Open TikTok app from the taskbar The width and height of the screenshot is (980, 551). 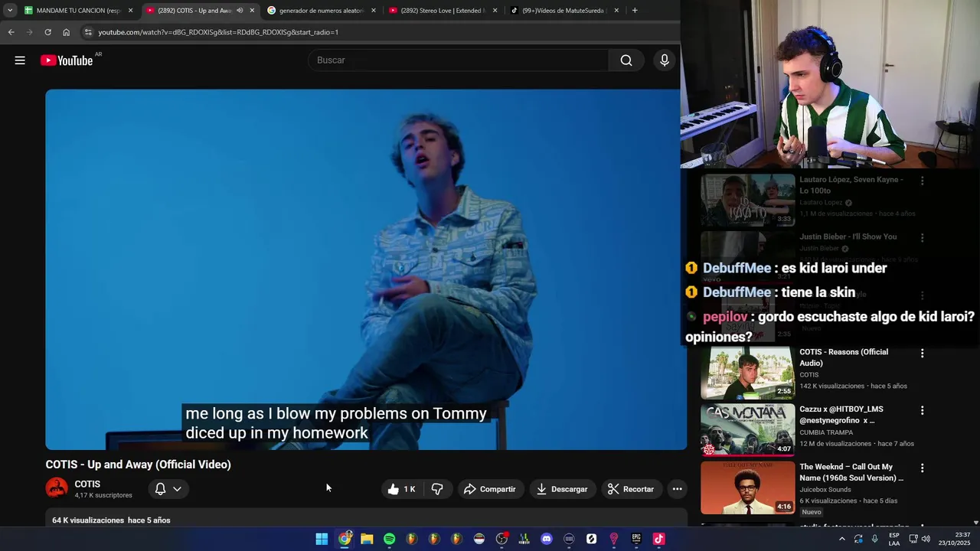pyautogui.click(x=658, y=539)
